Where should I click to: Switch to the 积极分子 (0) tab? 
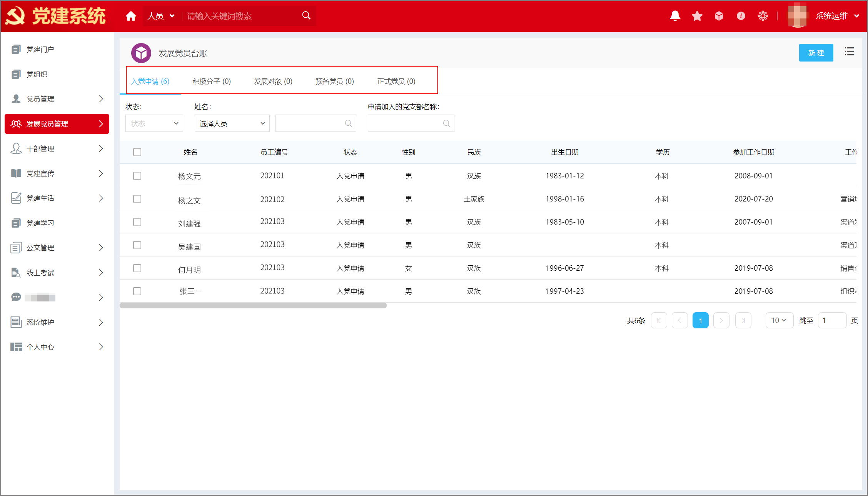point(212,81)
